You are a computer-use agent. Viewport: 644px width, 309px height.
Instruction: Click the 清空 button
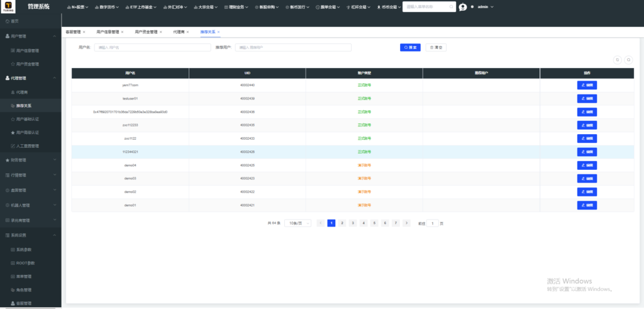(x=436, y=48)
